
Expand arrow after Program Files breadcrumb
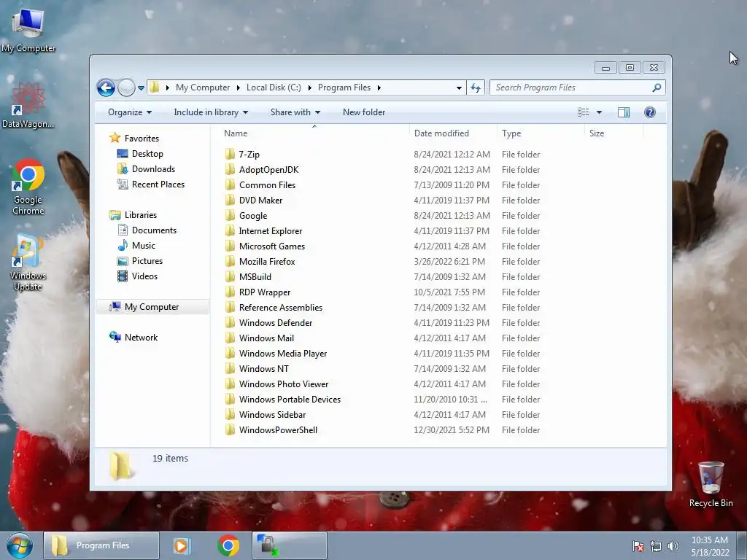coord(379,87)
